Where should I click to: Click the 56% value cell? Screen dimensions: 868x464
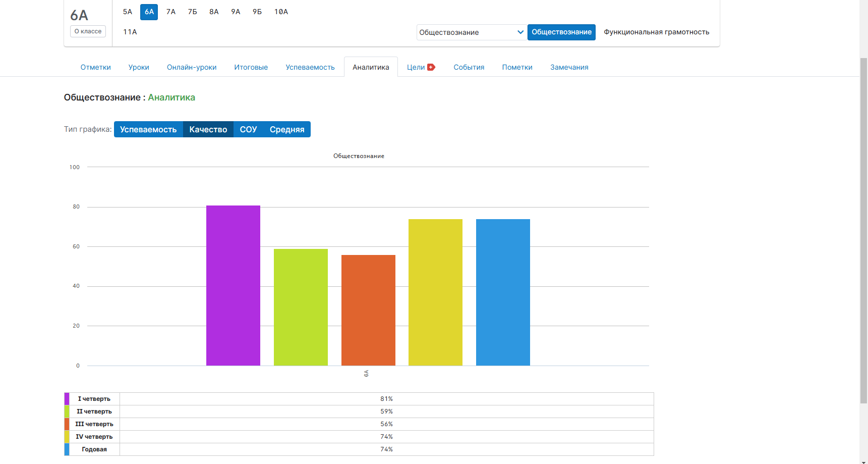[387, 424]
